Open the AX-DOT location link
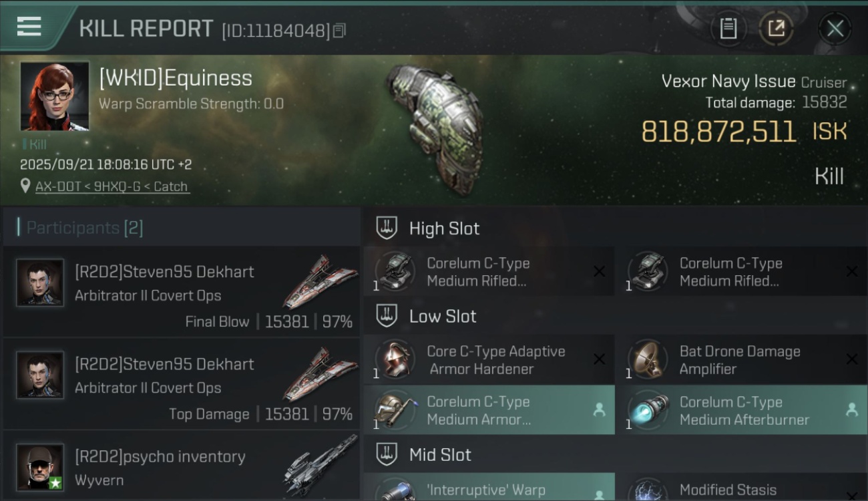 point(112,186)
